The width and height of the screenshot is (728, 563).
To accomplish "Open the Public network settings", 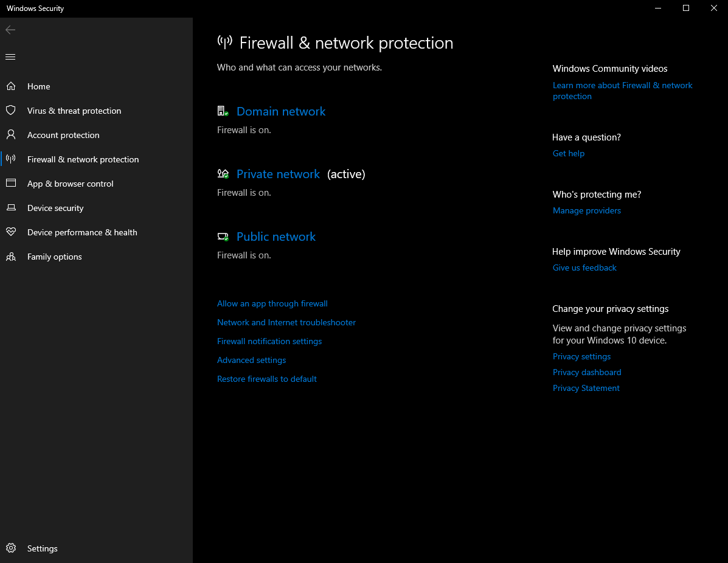I will point(276,237).
